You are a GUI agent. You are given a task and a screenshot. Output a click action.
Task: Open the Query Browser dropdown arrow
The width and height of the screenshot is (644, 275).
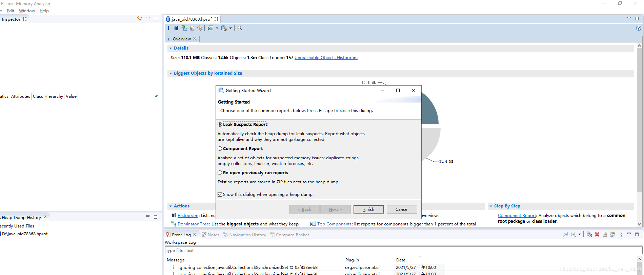[230, 28]
